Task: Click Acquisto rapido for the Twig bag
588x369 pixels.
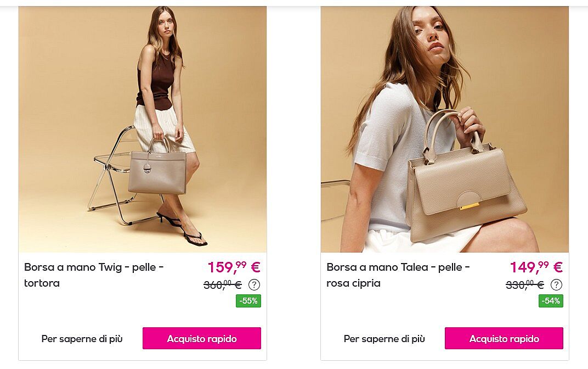Action: pos(202,338)
